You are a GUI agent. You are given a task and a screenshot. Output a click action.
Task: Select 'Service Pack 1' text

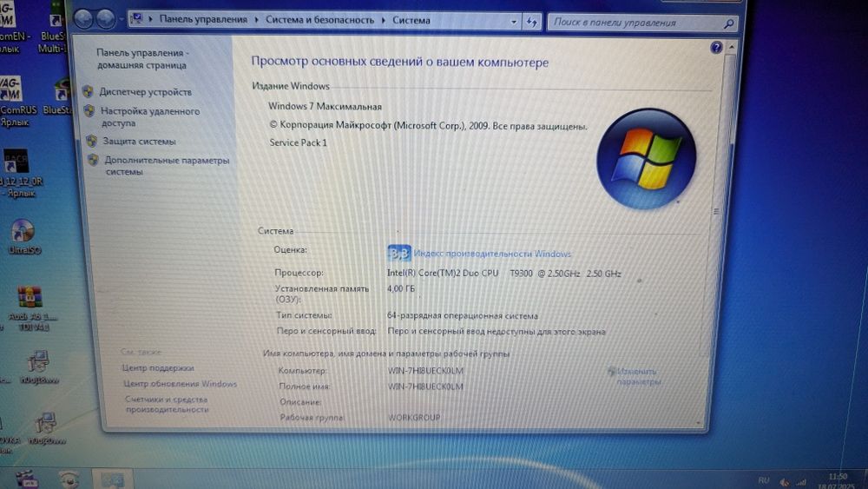[298, 142]
